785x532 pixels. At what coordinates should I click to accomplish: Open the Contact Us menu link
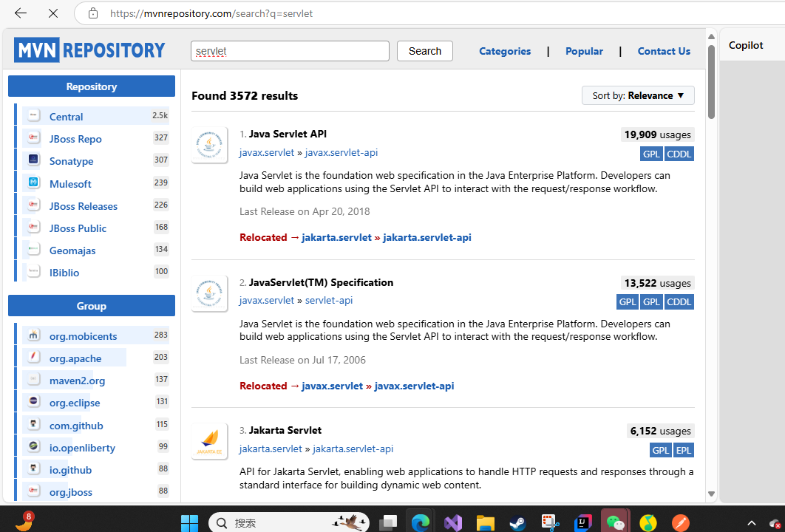(664, 51)
